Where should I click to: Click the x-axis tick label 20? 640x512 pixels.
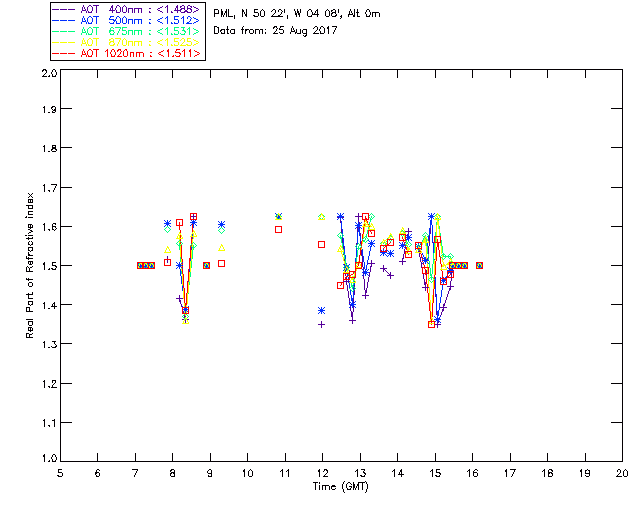pos(622,474)
